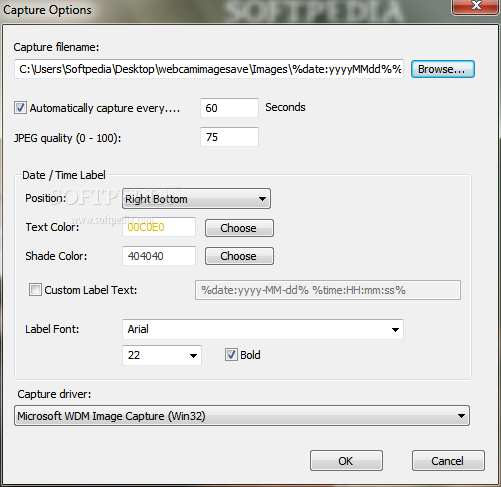
Task: Click the Label Font label
Action: point(52,329)
